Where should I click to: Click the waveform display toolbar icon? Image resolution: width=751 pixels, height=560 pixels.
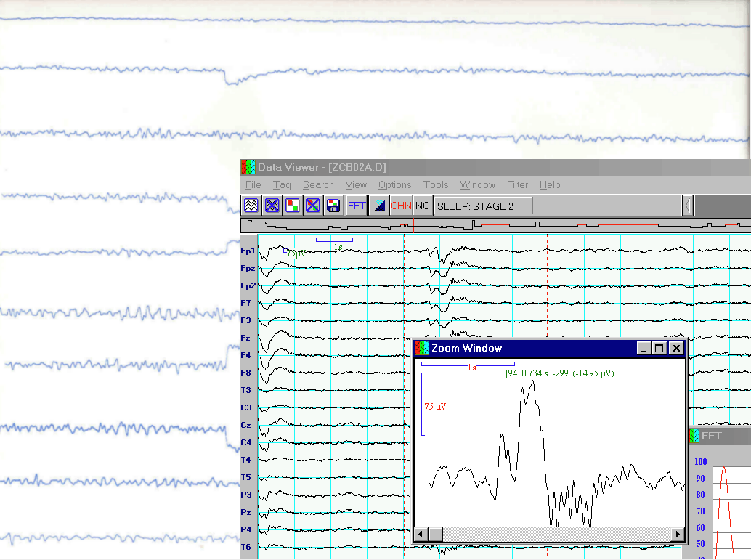[x=251, y=206]
